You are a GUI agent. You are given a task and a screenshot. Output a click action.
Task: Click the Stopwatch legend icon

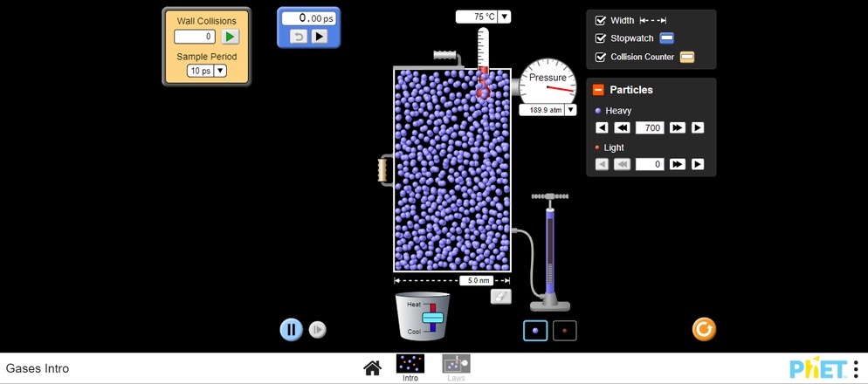(667, 38)
